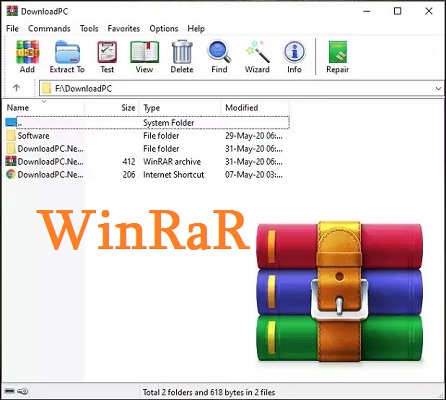Close the DownloadPC window
446x400 pixels.
[429, 11]
